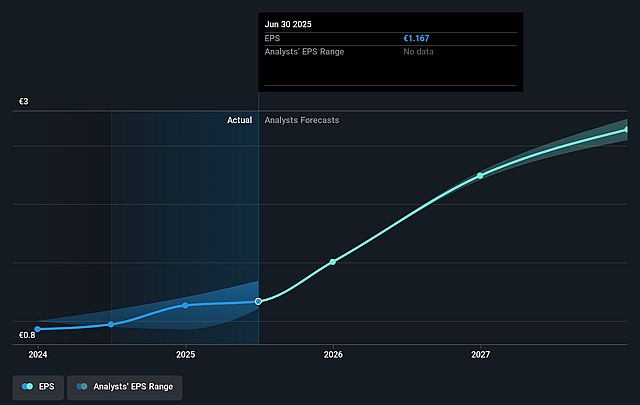Click the EPS data point at 2025
Image resolution: width=640 pixels, height=405 pixels.
(185, 305)
